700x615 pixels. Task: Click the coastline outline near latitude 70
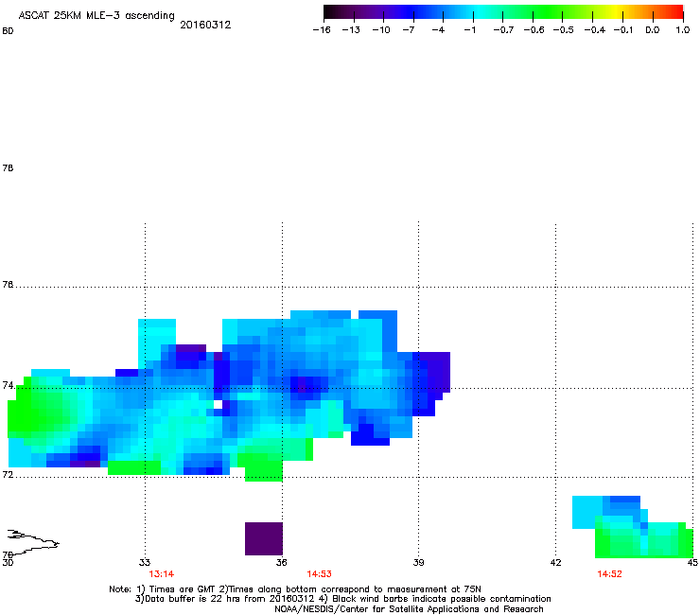(x=32, y=542)
